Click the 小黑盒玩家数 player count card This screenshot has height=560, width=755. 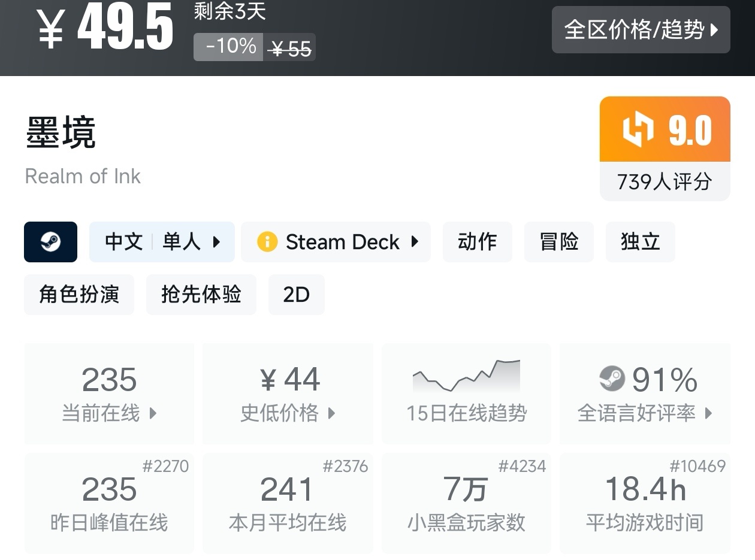click(466, 503)
